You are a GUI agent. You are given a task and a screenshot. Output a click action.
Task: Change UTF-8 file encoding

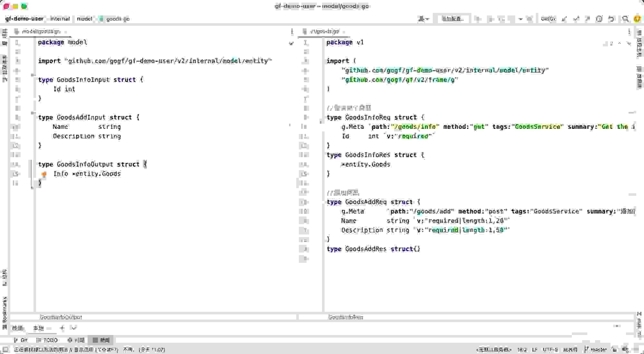tap(550, 349)
